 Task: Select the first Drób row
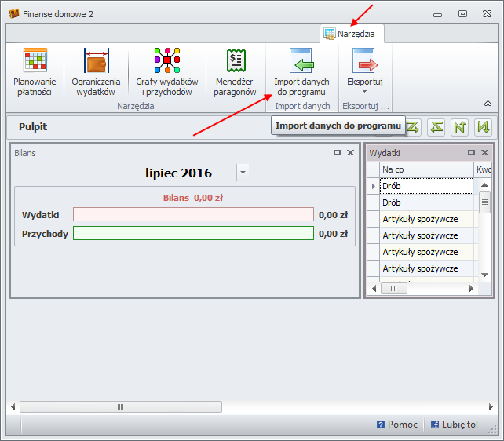point(425,186)
